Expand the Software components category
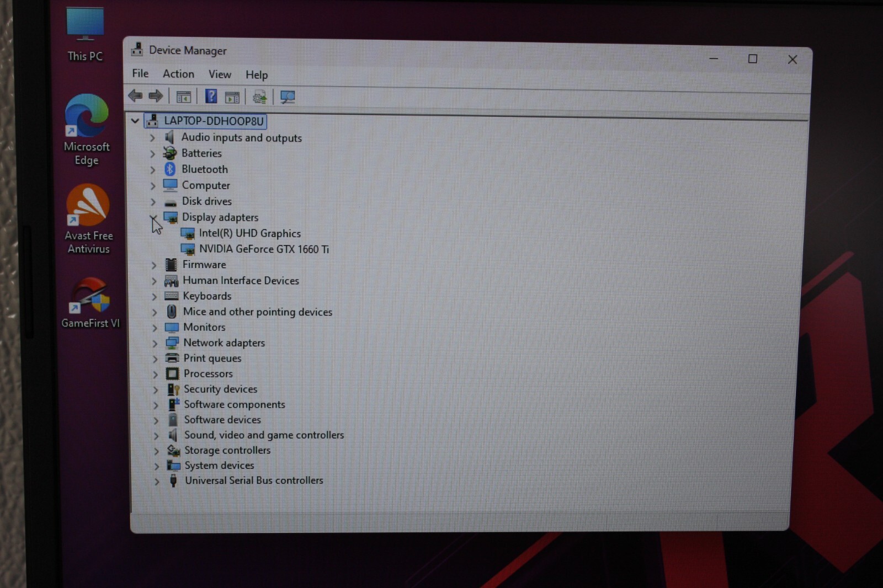The image size is (883, 588). (x=156, y=405)
